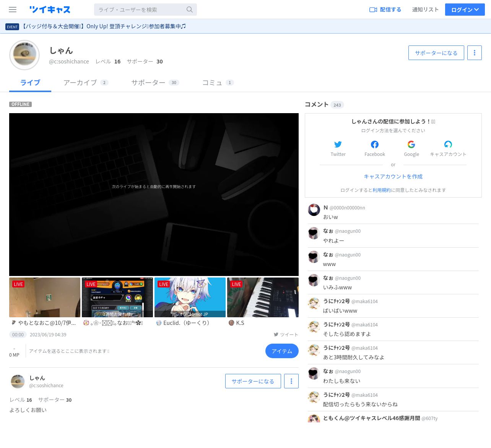Open the K.S piano live thumbnail
The width and height of the screenshot is (491, 448).
(263, 297)
